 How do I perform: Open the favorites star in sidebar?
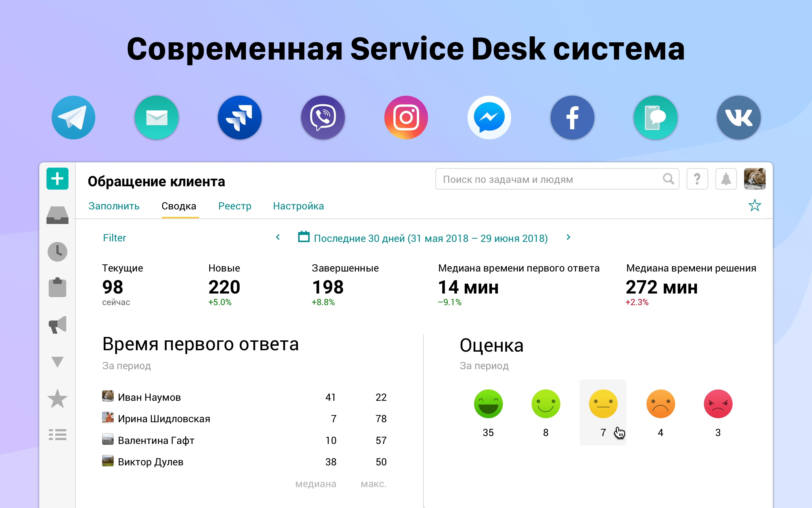[58, 398]
